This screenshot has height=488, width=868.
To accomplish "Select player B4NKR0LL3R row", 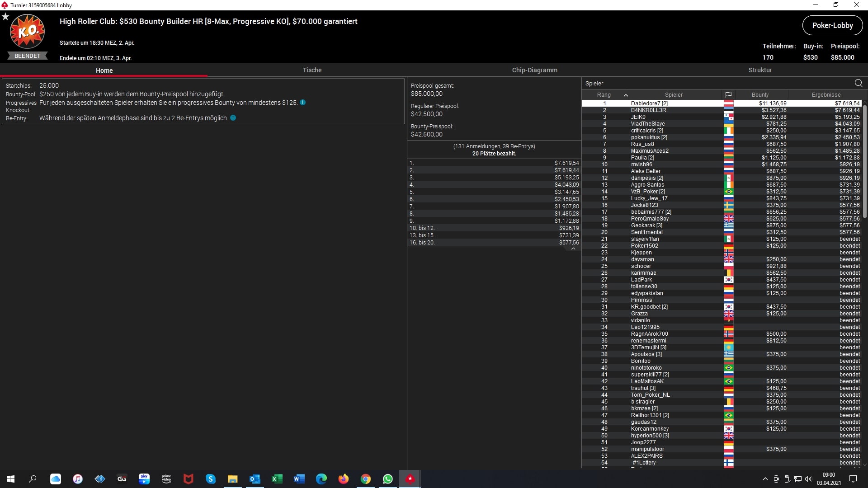I will [648, 110].
